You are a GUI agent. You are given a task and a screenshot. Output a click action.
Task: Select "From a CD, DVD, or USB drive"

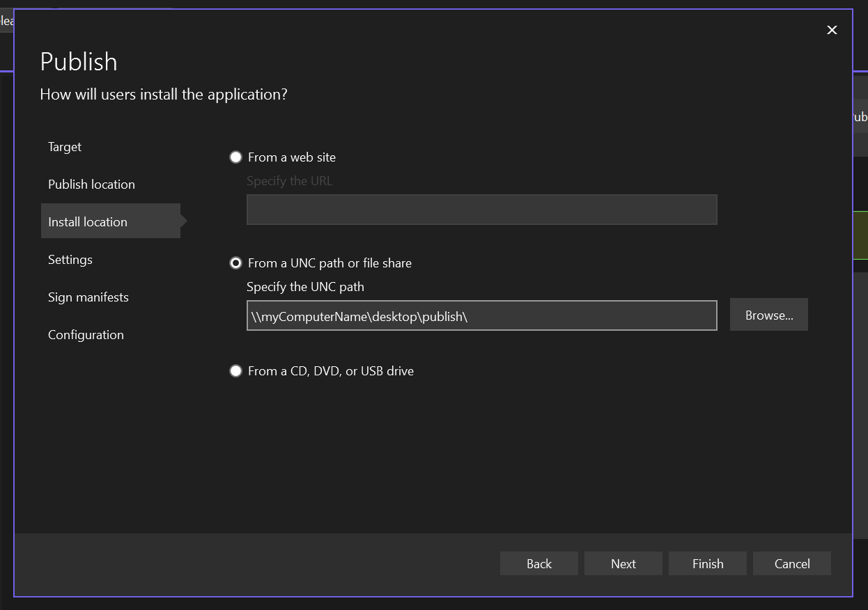(235, 370)
